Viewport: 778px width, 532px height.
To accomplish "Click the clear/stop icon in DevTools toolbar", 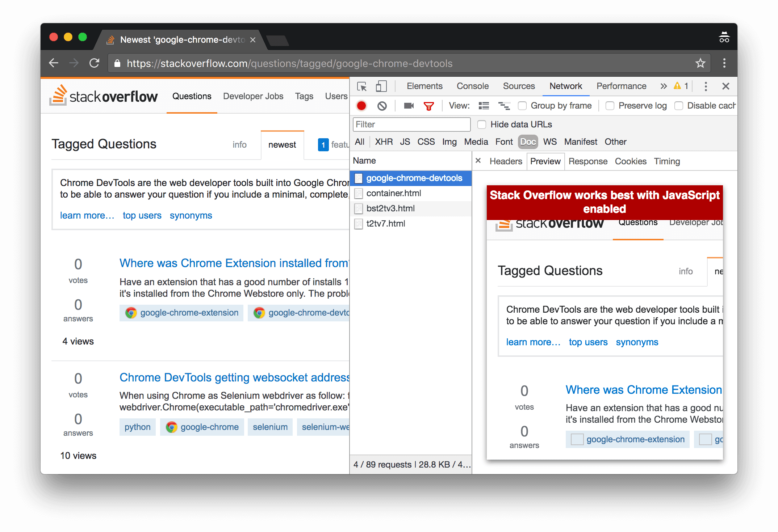I will coord(383,106).
